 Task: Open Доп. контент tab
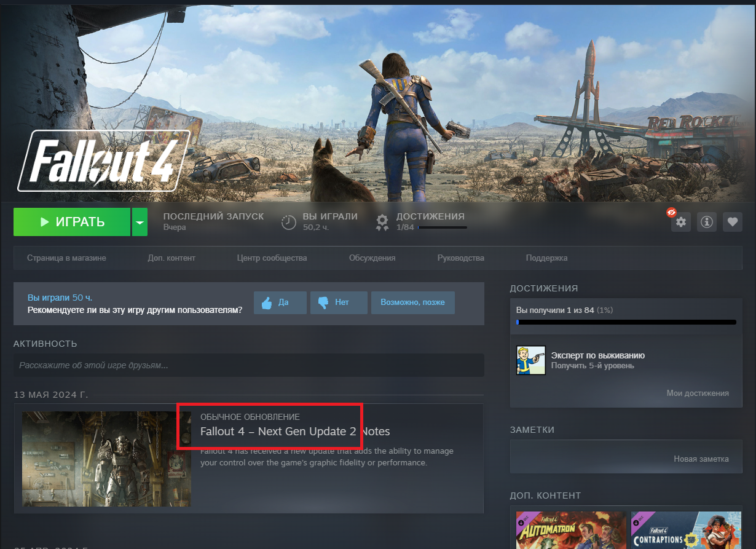pyautogui.click(x=171, y=258)
